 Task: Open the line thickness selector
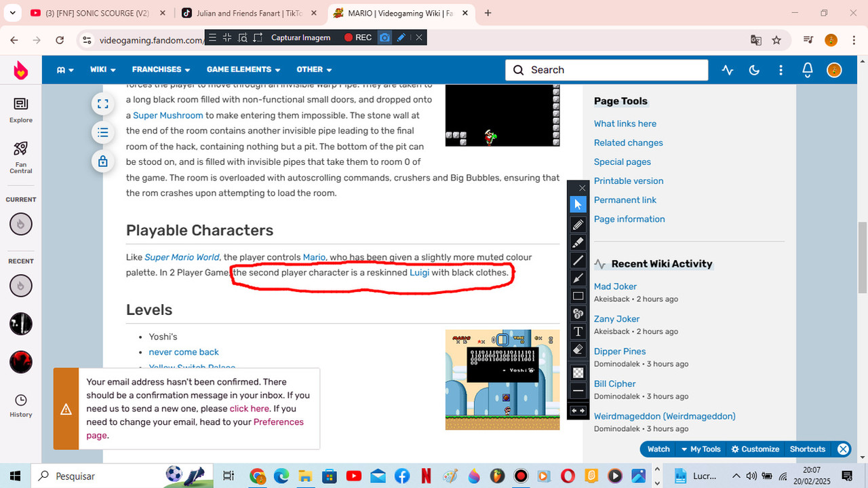[x=578, y=391]
